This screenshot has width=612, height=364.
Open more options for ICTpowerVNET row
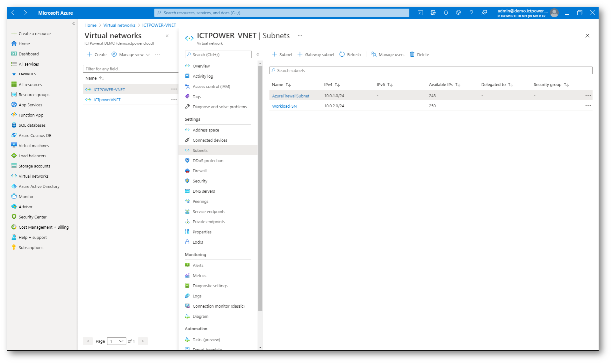174,99
